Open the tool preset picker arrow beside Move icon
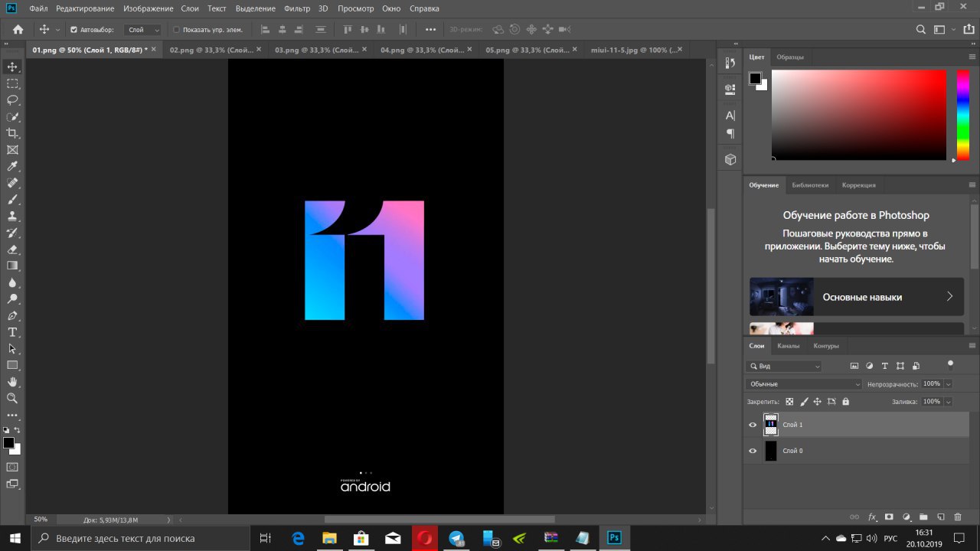This screenshot has height=551, width=980. click(57, 30)
